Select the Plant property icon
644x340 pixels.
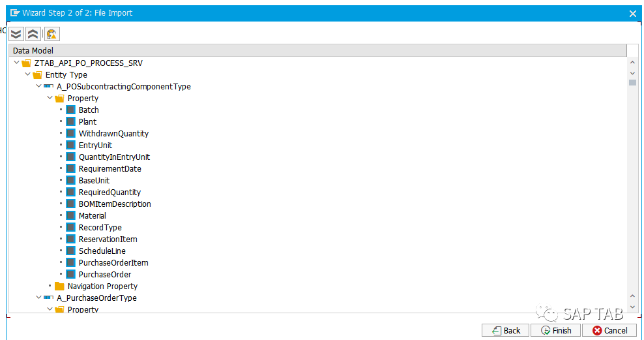click(70, 121)
